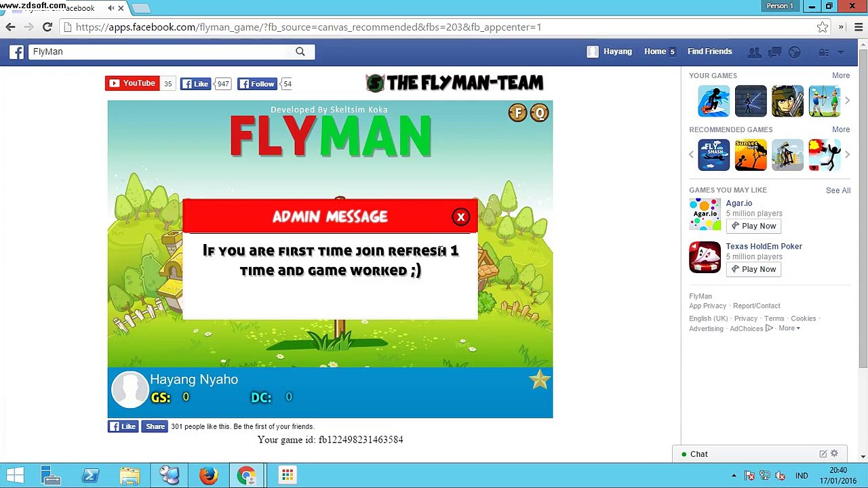Open the surfing stickman game in Your Games

pos(713,101)
